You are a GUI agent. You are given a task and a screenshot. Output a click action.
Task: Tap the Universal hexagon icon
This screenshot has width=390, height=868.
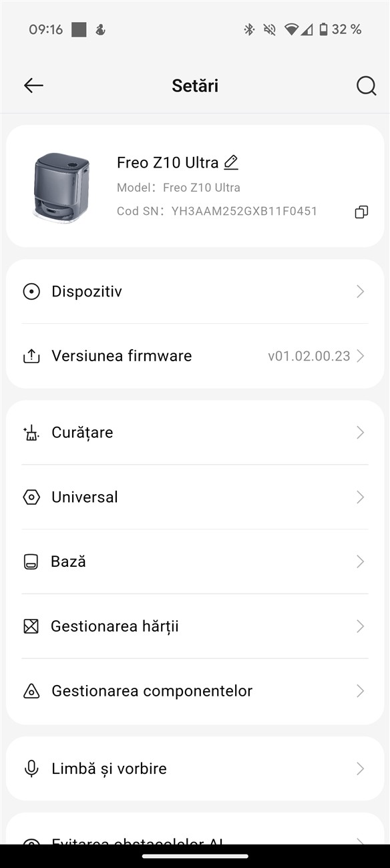[31, 497]
